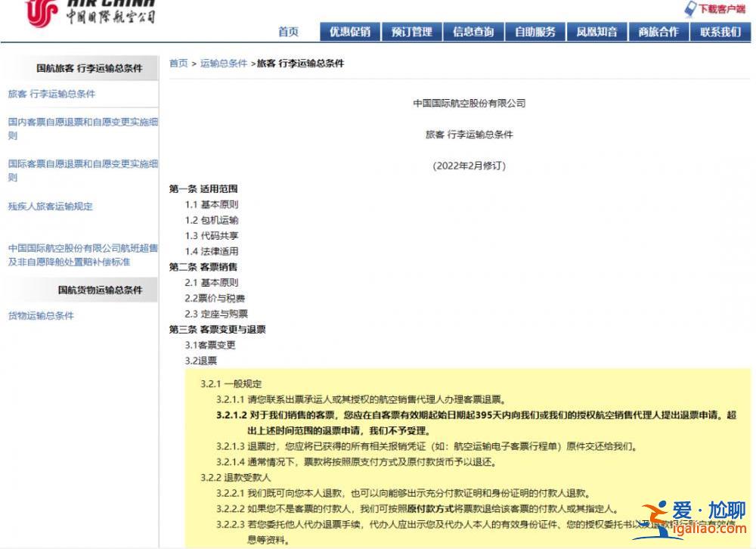Open 航班超售及非自愿降舱处置赔补偿标准 sidebar link
This screenshot has width=756, height=549.
pyautogui.click(x=83, y=255)
